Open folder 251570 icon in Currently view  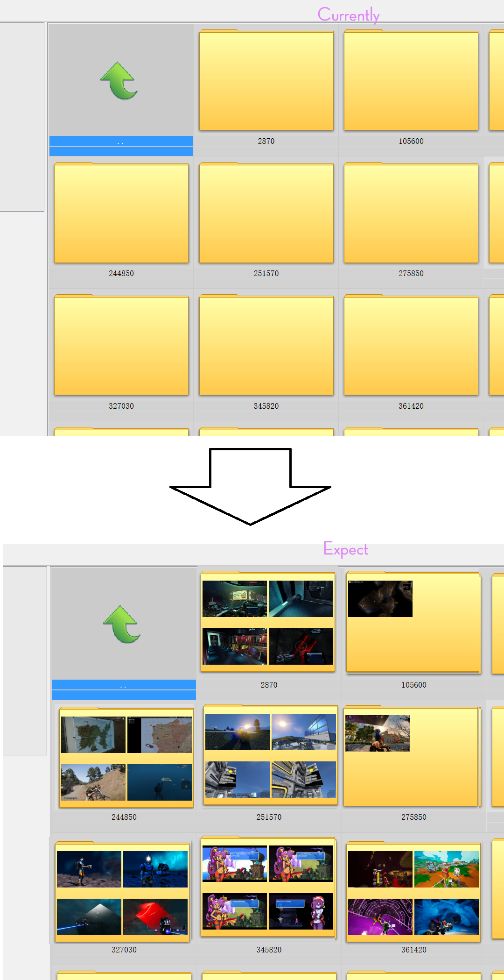(x=266, y=213)
